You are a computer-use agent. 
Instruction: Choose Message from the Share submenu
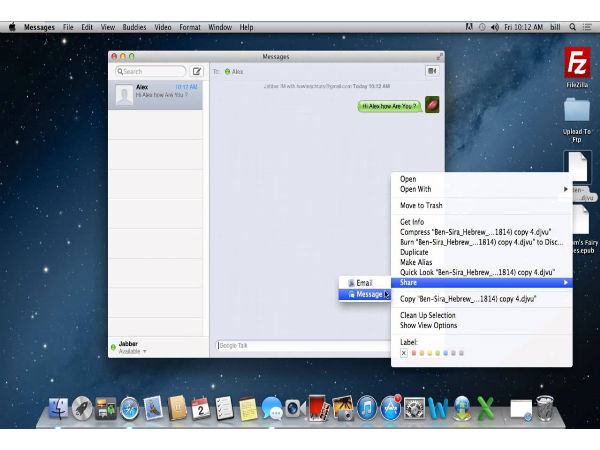coord(365,294)
